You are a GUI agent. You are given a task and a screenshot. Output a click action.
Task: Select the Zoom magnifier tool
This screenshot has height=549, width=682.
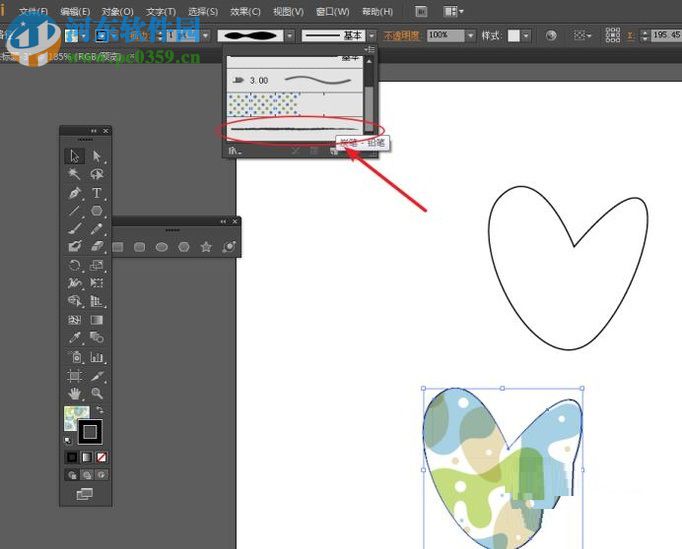(x=97, y=394)
